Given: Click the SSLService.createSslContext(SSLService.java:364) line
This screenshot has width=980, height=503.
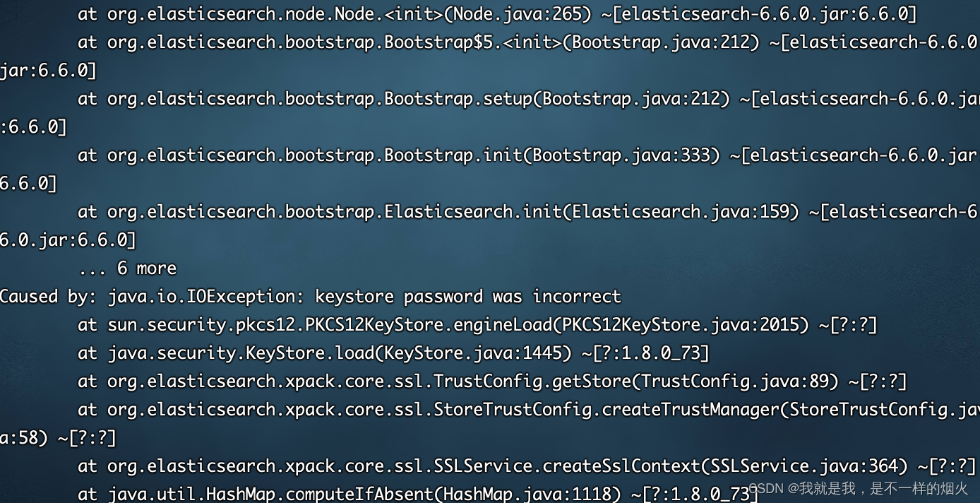Looking at the screenshot, I should (527, 466).
